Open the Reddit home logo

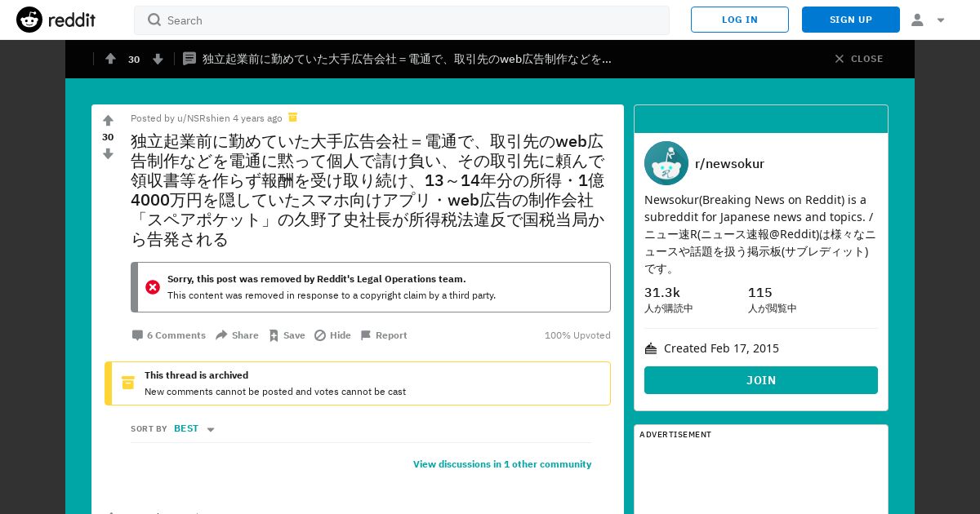[56, 20]
